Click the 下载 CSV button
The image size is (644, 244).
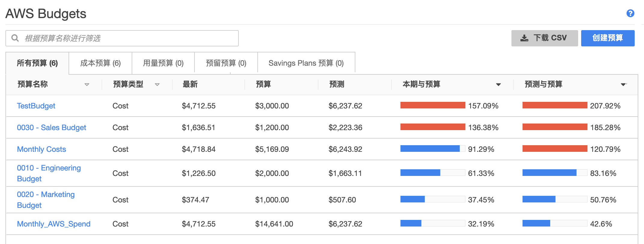coord(544,38)
